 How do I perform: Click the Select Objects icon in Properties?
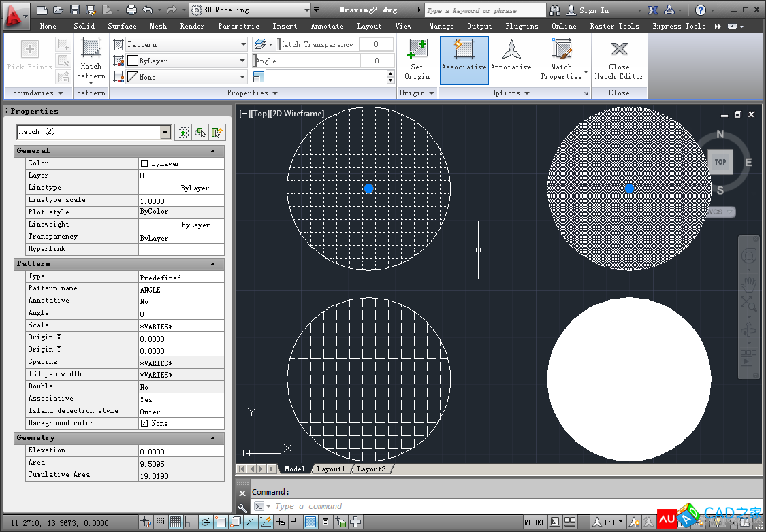click(200, 133)
